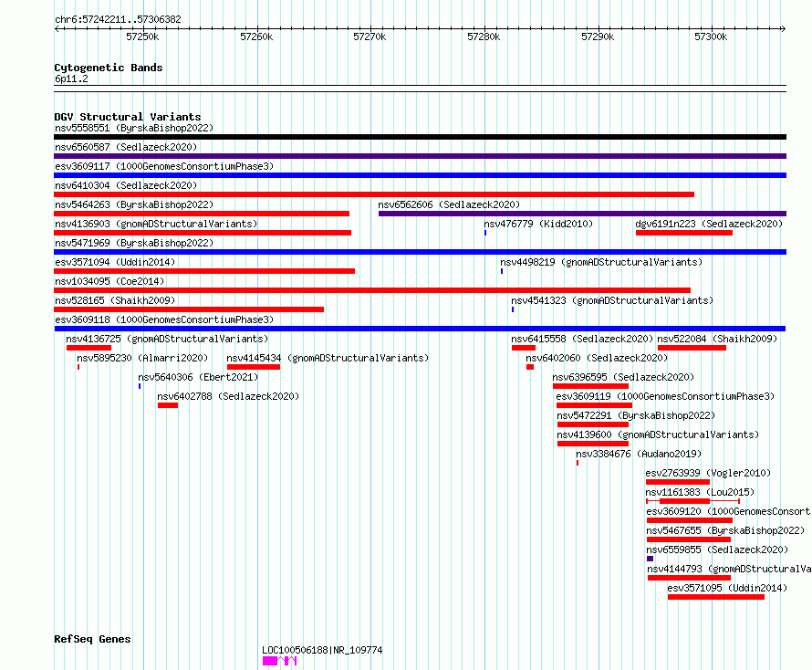Open nsv4145434 (gnomADStructuralVariants) label
Viewport: 812px width, 670px height.
pyautogui.click(x=328, y=358)
